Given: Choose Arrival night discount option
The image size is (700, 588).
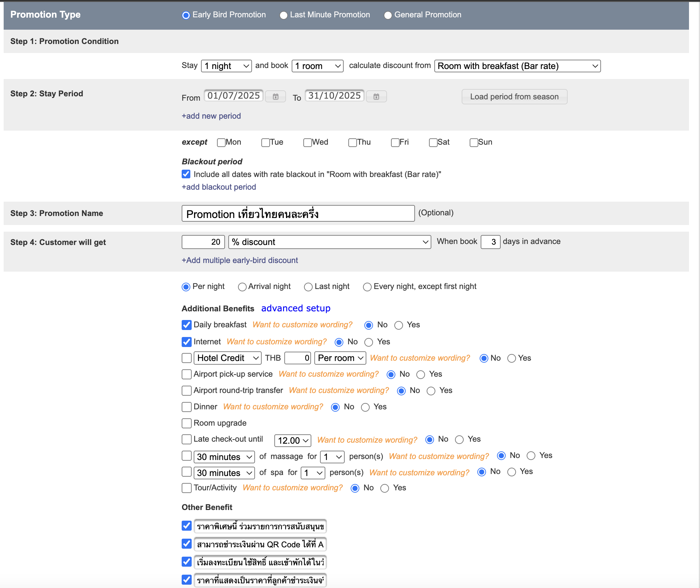Looking at the screenshot, I should 242,287.
